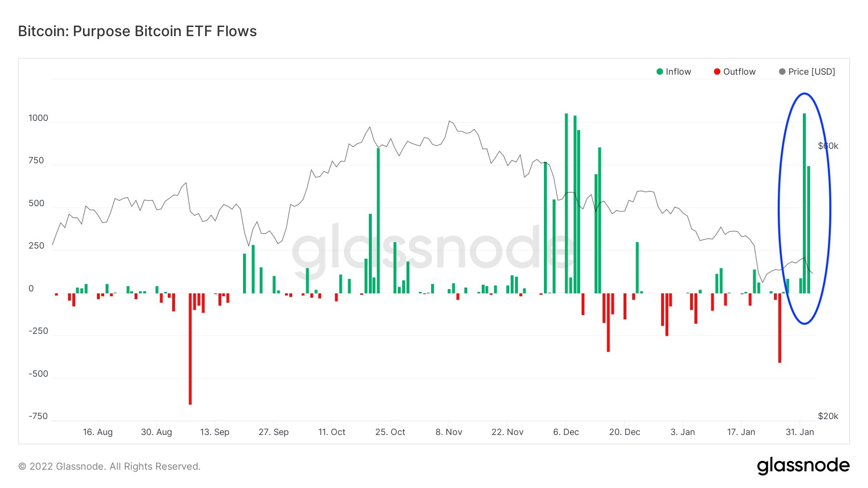Toggle the Inflow series legend label
The width and height of the screenshot is (868, 488).
(678, 72)
